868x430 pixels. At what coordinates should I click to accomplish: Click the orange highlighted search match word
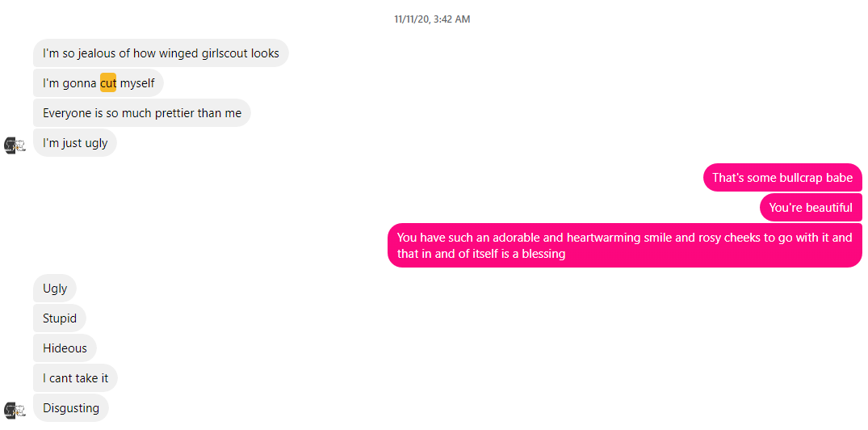pyautogui.click(x=108, y=83)
